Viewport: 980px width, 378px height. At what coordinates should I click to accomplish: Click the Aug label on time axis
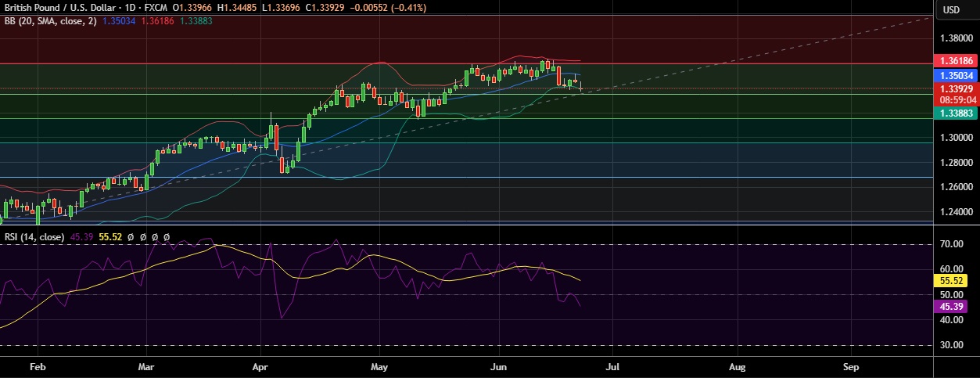click(x=738, y=366)
